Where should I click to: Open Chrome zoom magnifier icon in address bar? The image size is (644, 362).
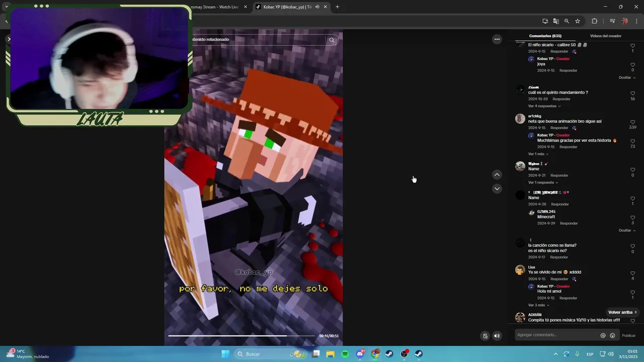pyautogui.click(x=567, y=21)
